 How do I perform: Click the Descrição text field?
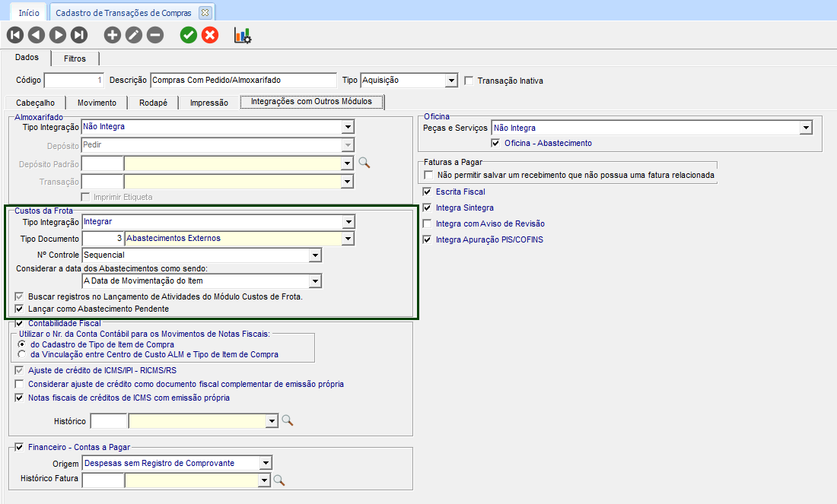click(243, 81)
